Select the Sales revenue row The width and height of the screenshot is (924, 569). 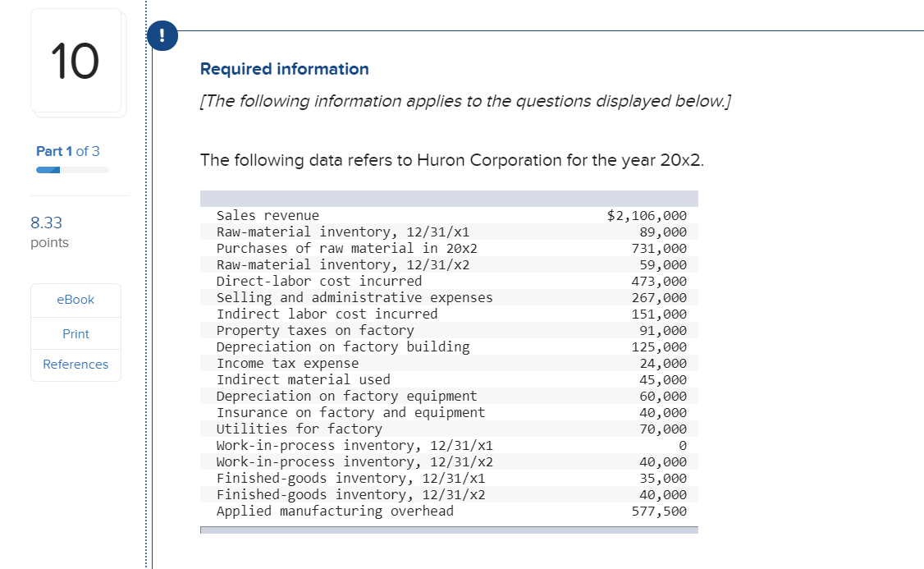(449, 215)
